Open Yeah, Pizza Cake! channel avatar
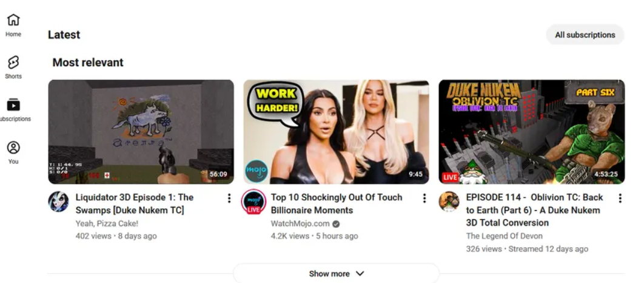The height and width of the screenshot is (283, 644). click(58, 202)
